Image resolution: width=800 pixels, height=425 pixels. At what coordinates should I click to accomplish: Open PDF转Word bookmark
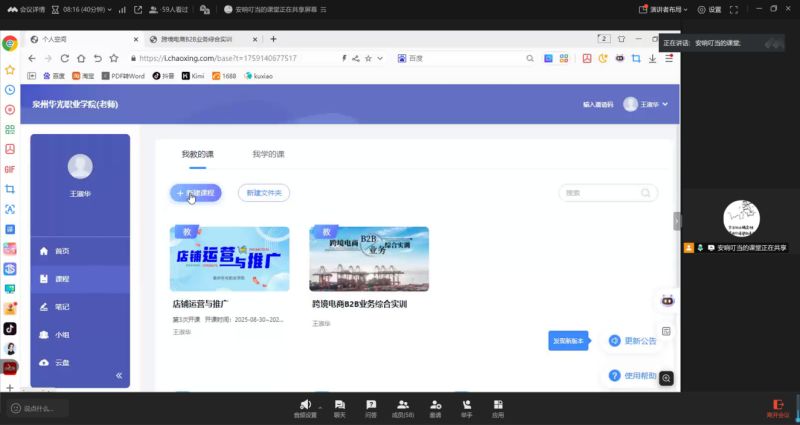(123, 76)
